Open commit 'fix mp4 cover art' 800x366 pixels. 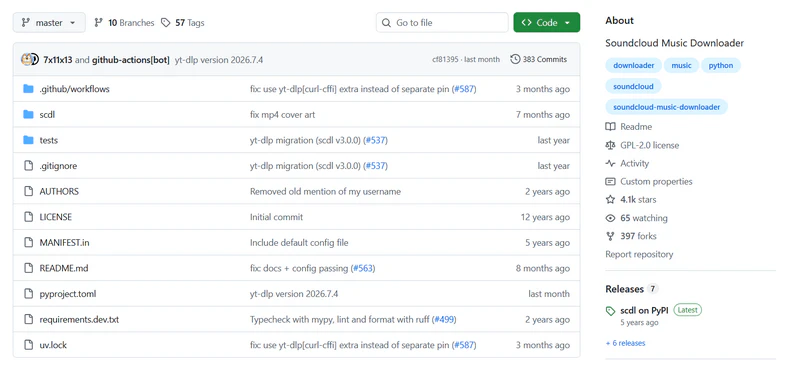pyautogui.click(x=282, y=115)
